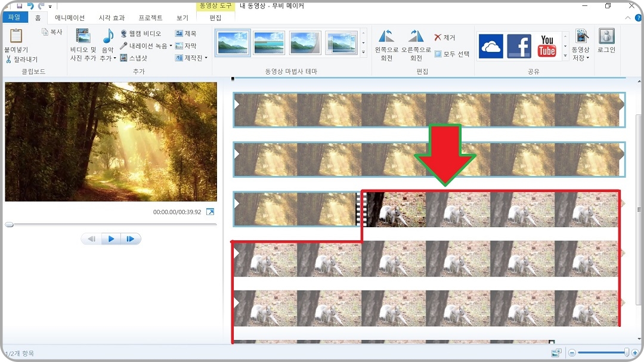Image resolution: width=644 pixels, height=362 pixels.
Task: Open the 파일 menu tab
Action: point(14,17)
